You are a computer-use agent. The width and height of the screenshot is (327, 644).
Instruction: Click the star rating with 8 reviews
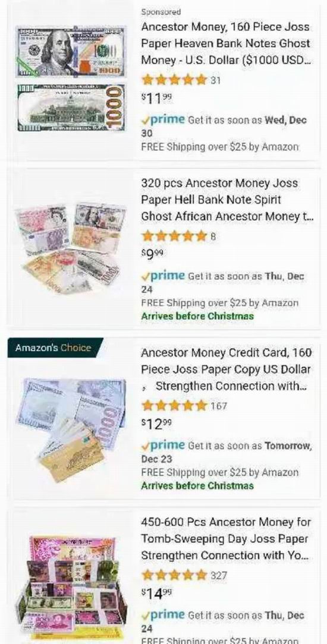click(x=174, y=236)
